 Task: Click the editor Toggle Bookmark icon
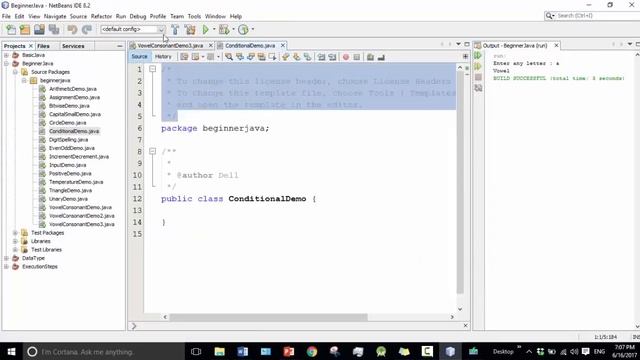point(307,57)
